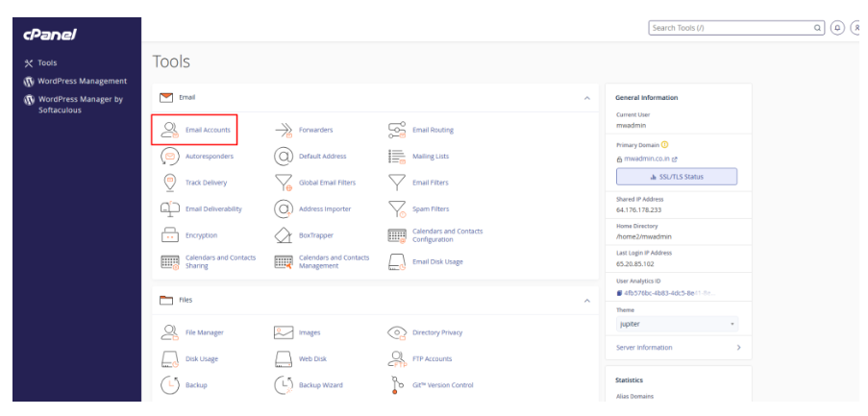The height and width of the screenshot is (416, 868).
Task: Click the shared IP 64.176.178.233 text
Action: (x=638, y=210)
